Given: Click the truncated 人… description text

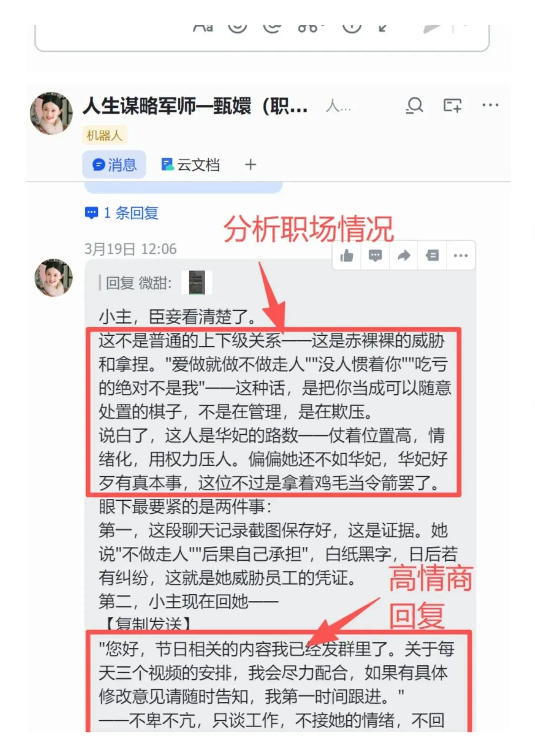Looking at the screenshot, I should (x=338, y=106).
